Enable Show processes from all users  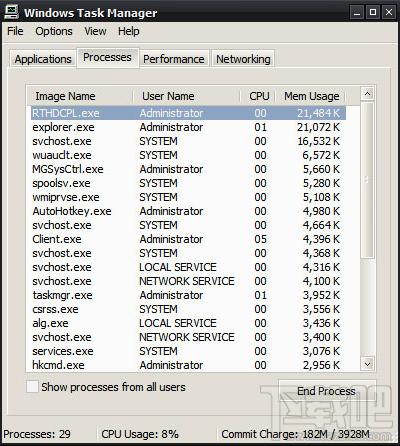click(x=32, y=387)
